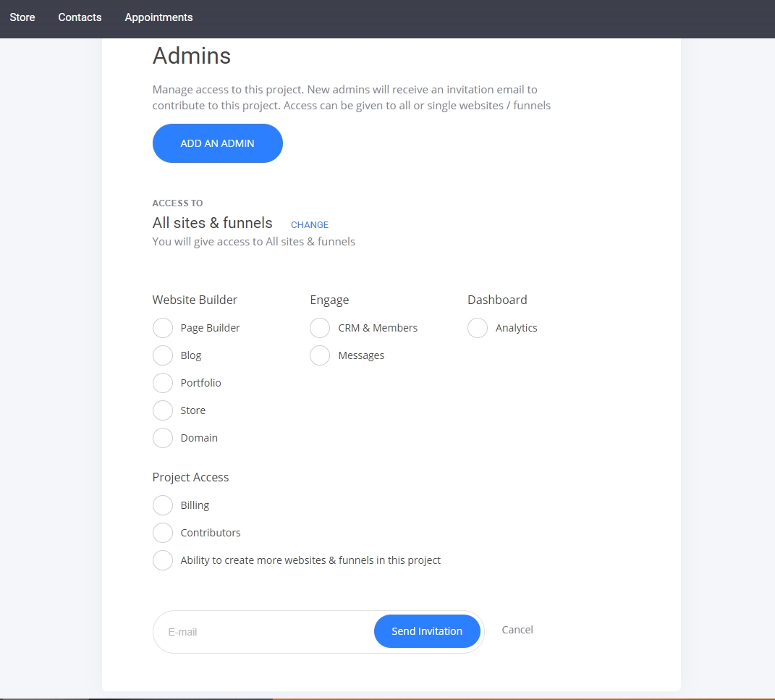Open the Contacts menu item
The image size is (775, 700).
coord(80,17)
